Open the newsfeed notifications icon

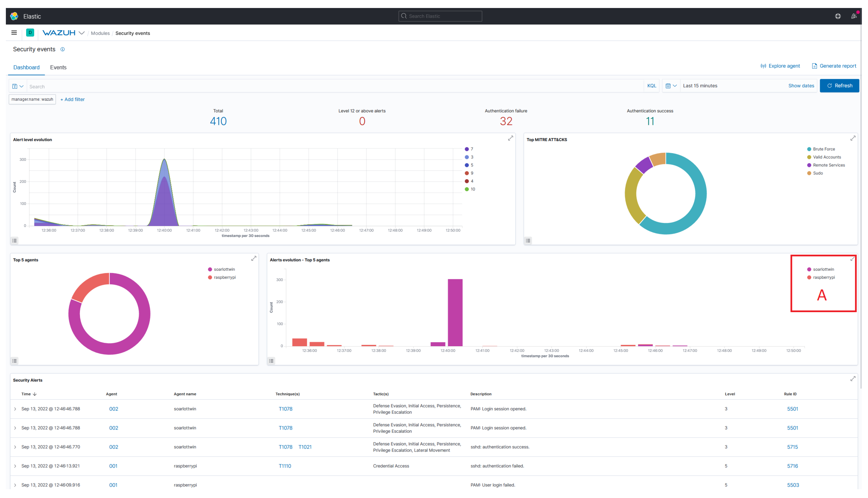[854, 16]
